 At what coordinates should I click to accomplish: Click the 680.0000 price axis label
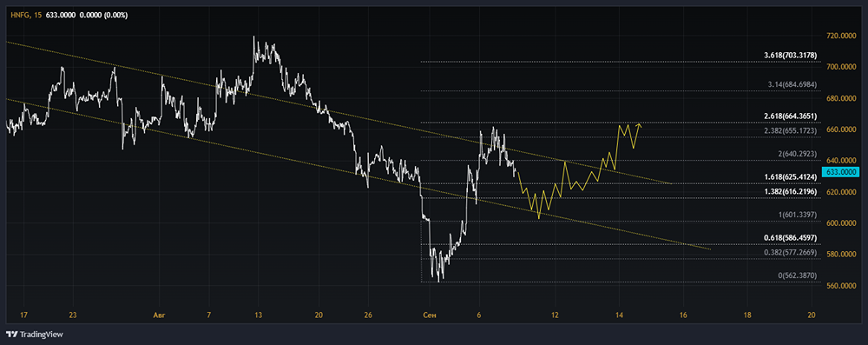pos(841,98)
